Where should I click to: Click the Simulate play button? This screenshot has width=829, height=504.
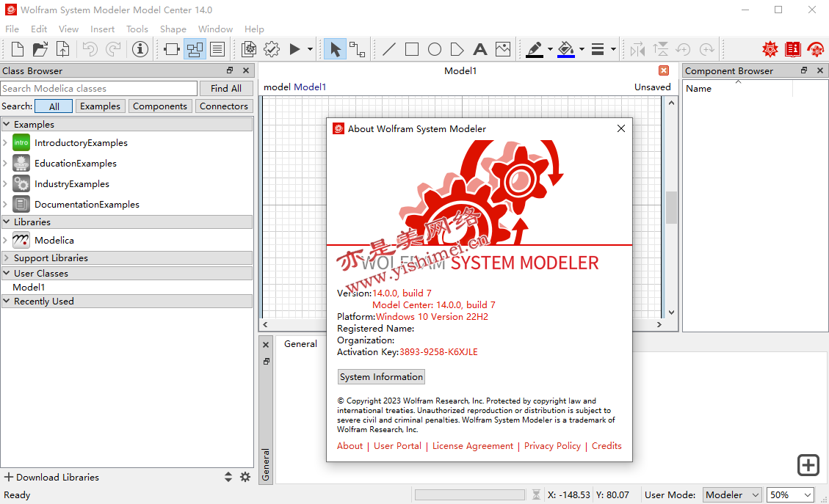tap(295, 49)
